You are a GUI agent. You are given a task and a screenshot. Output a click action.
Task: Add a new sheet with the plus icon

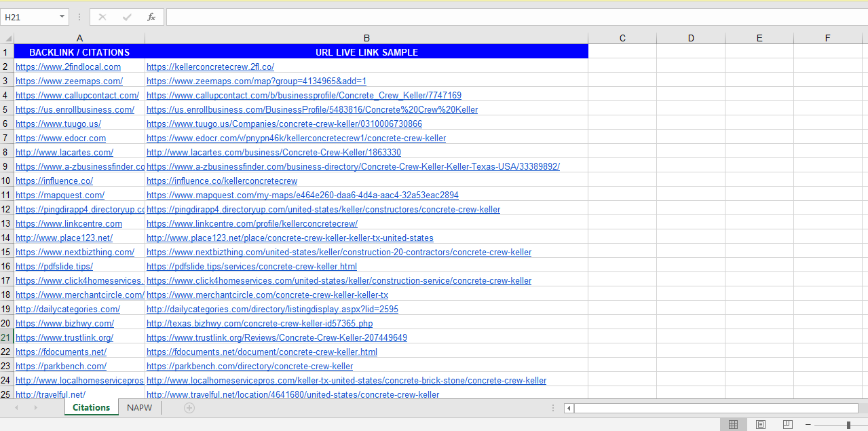pyautogui.click(x=189, y=408)
